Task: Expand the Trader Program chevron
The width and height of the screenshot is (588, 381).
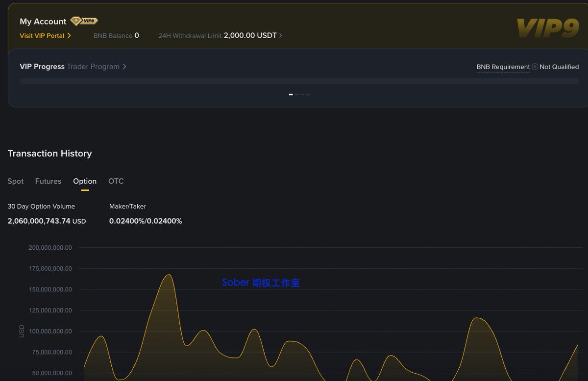Action: click(x=124, y=67)
